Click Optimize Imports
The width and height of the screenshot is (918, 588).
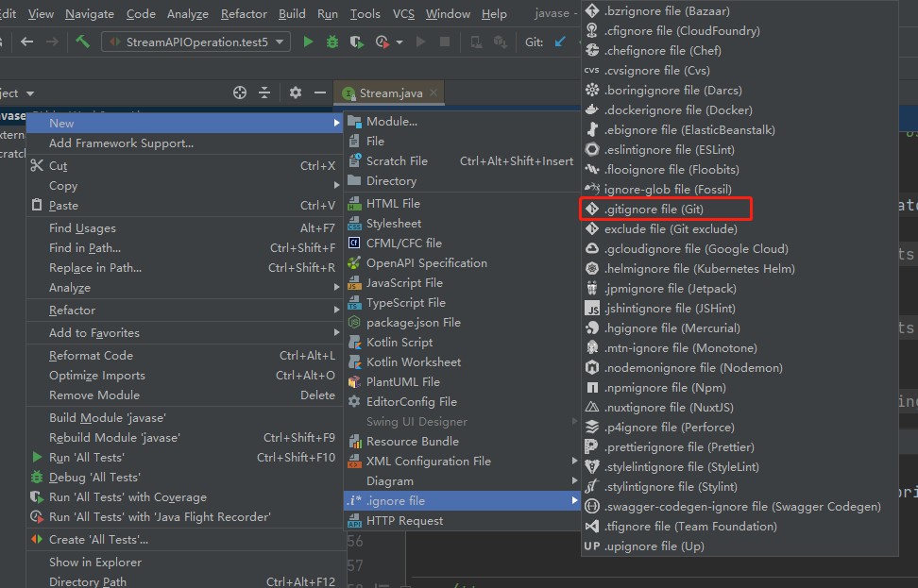(x=184, y=375)
